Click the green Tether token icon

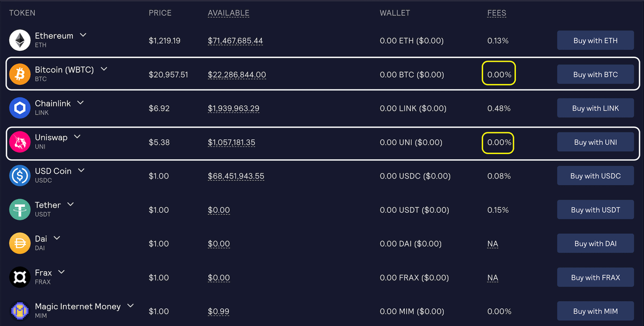[20, 210]
